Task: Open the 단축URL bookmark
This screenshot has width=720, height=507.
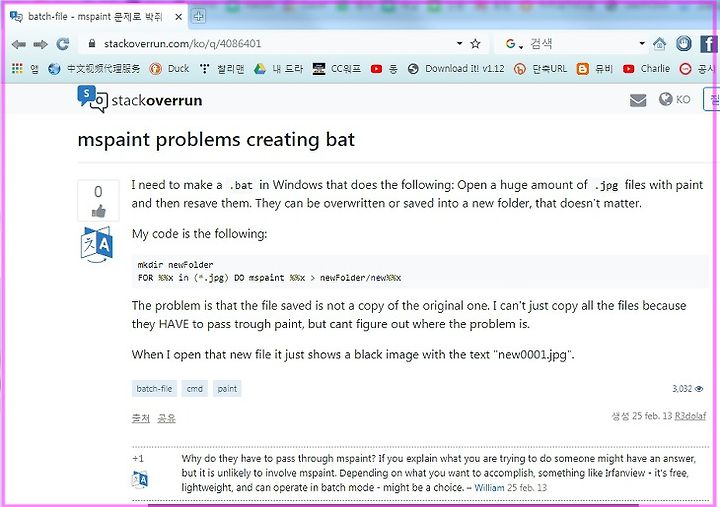Action: [540, 69]
